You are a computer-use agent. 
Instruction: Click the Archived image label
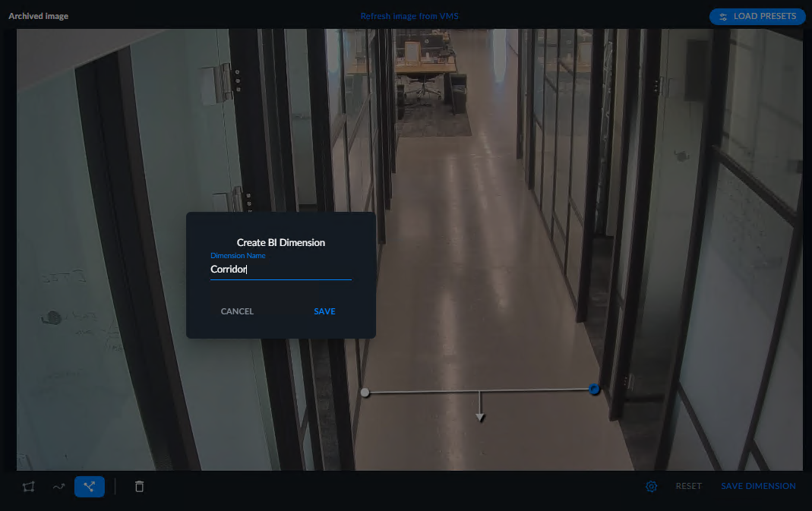click(38, 16)
